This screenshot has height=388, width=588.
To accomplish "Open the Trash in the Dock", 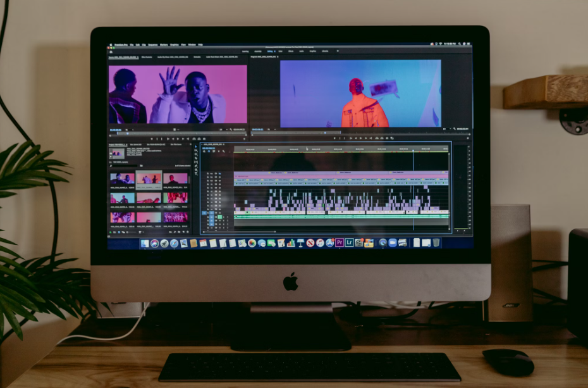I will click(436, 243).
